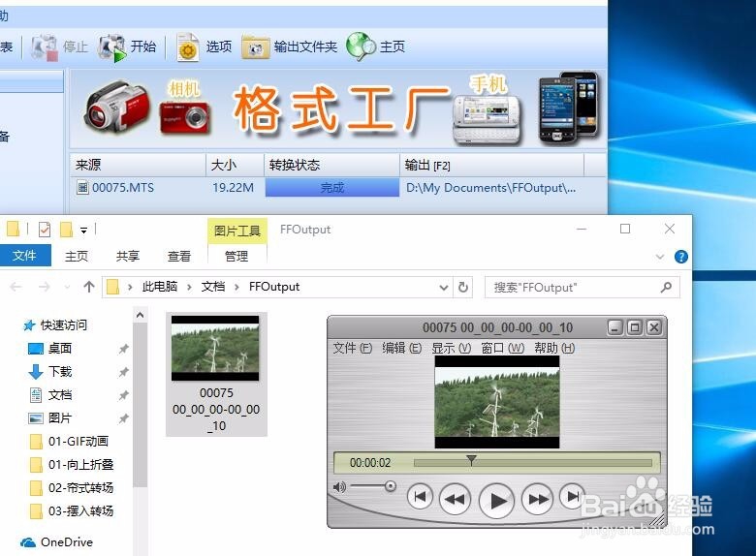
Task: Click the 转换状态 column header
Action: [331, 166]
